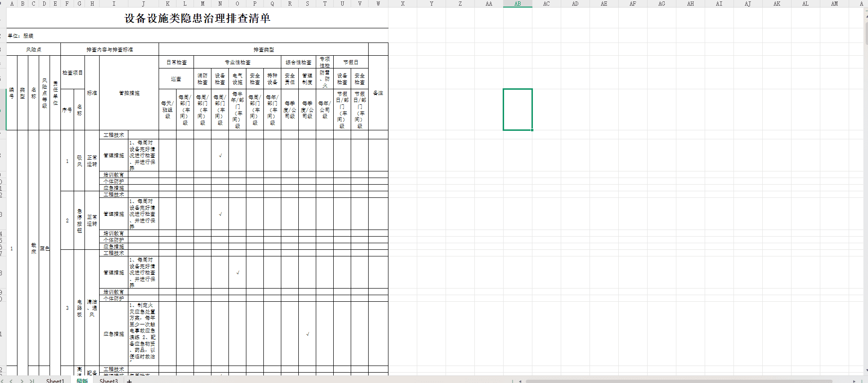Go to the previous sheet with the arrow
The height and width of the screenshot is (383, 868).
(x=11, y=381)
